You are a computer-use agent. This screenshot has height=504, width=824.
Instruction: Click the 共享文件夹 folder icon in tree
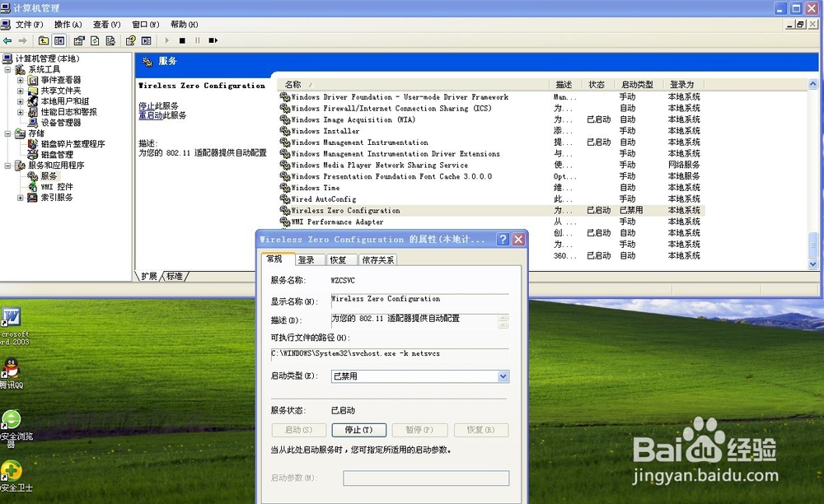click(33, 91)
